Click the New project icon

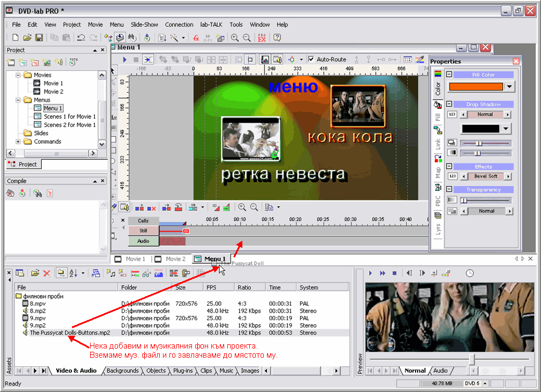point(15,38)
